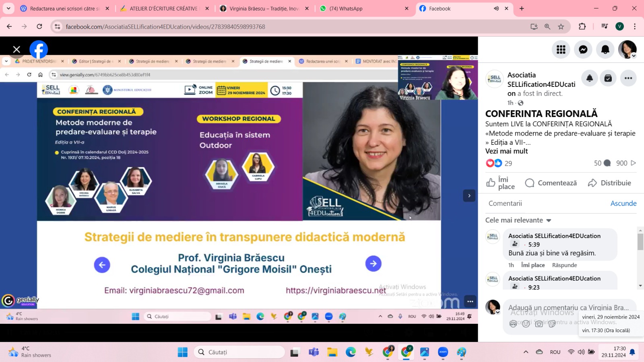
Task: Open the three-dots post options menu
Action: click(628, 78)
